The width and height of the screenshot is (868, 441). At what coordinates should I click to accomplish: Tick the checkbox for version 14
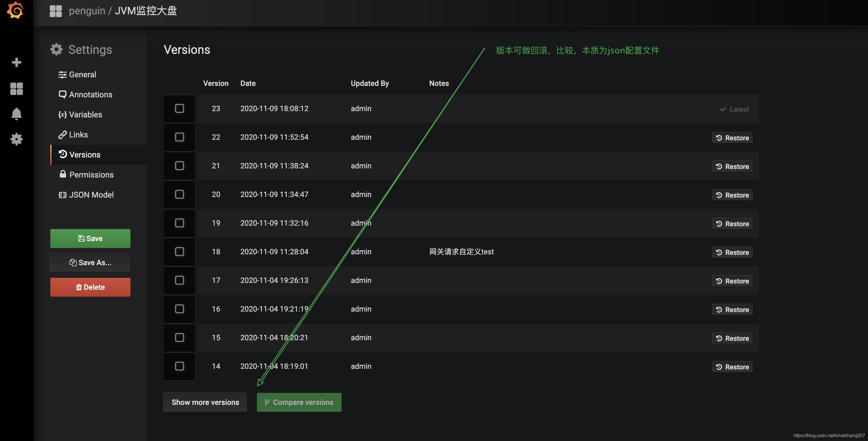coord(179,366)
